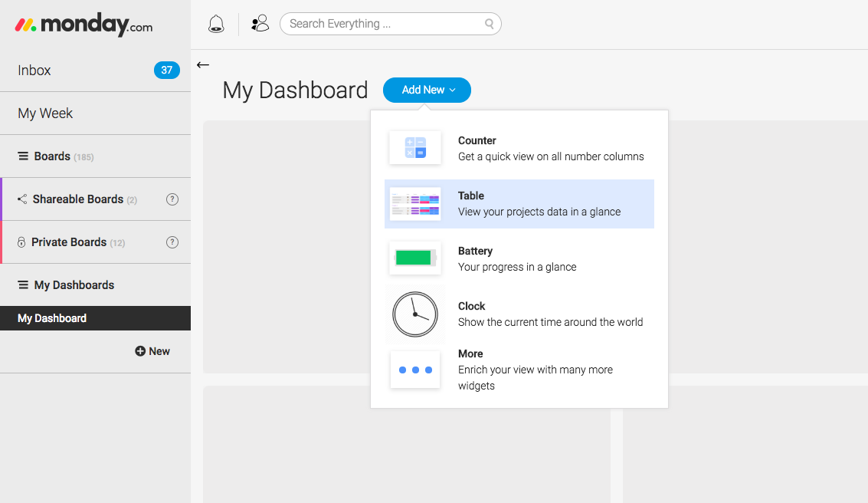Screen dimensions: 868x503
Task: Open the Add New dropdown button
Action: coord(427,90)
